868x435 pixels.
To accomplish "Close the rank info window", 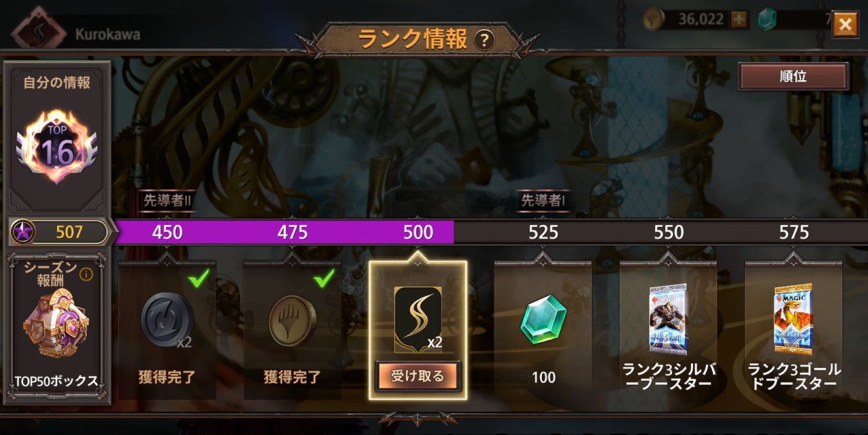I will click(845, 25).
